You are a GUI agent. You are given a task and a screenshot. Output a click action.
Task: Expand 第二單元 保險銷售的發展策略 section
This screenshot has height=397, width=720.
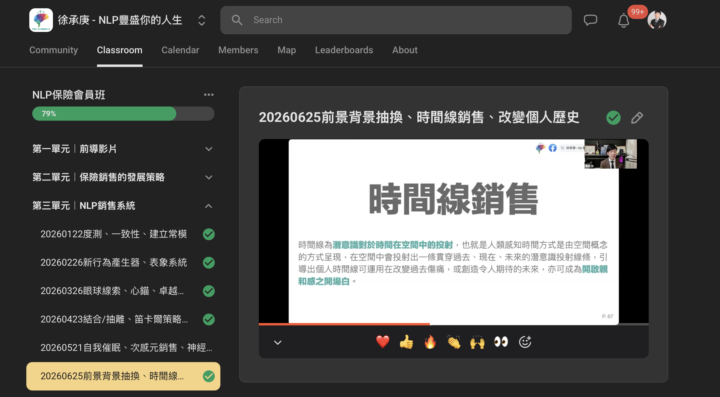point(123,178)
